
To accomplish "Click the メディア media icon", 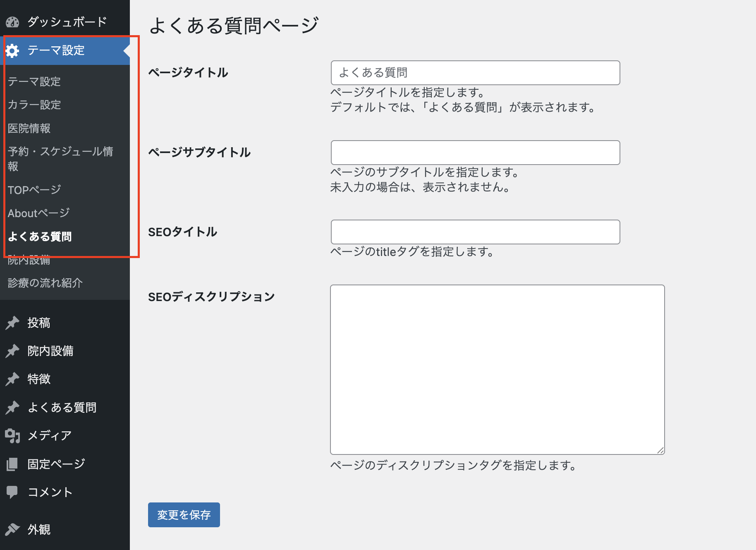I will [12, 435].
